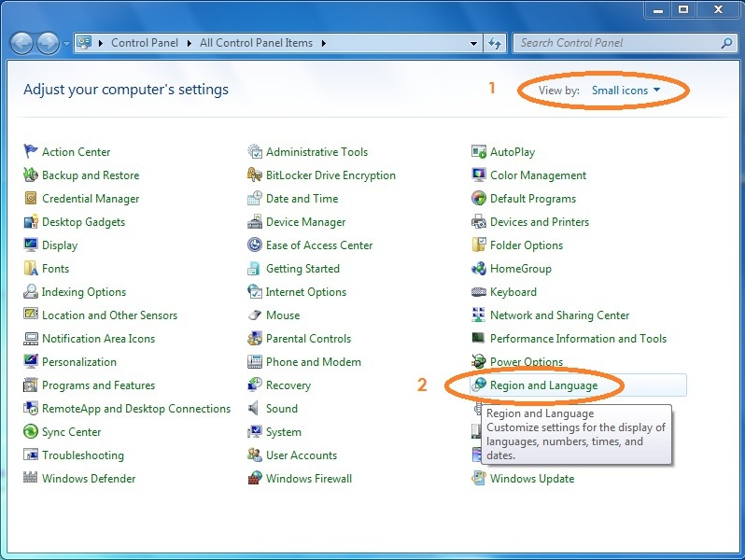
Task: Open the Phone and Modem link
Action: pyautogui.click(x=314, y=362)
